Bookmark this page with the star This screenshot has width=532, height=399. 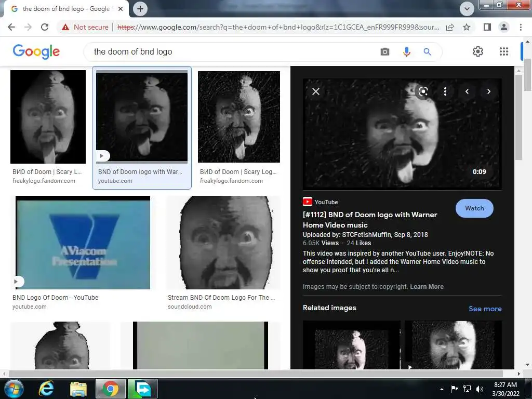click(x=467, y=27)
